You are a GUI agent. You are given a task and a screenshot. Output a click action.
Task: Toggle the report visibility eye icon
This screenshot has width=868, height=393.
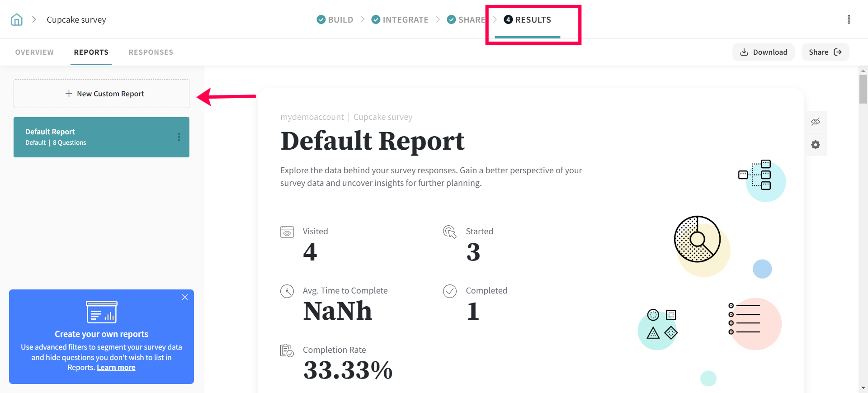click(x=816, y=122)
